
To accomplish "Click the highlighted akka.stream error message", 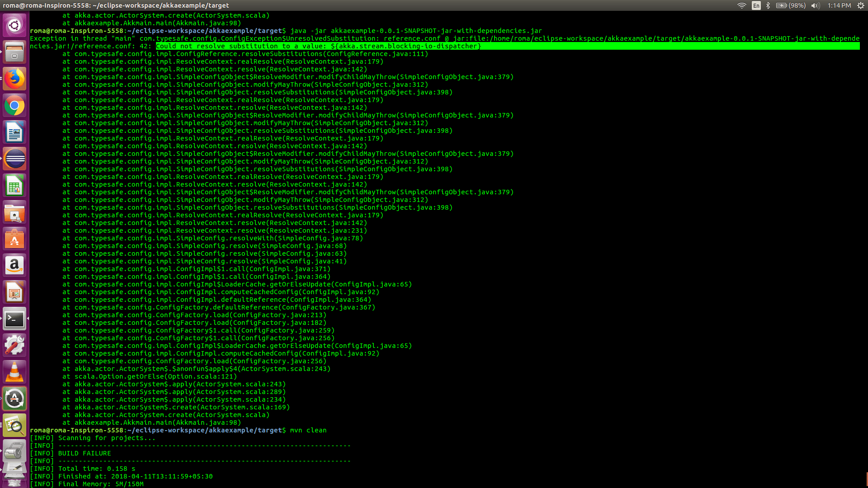I will point(316,46).
